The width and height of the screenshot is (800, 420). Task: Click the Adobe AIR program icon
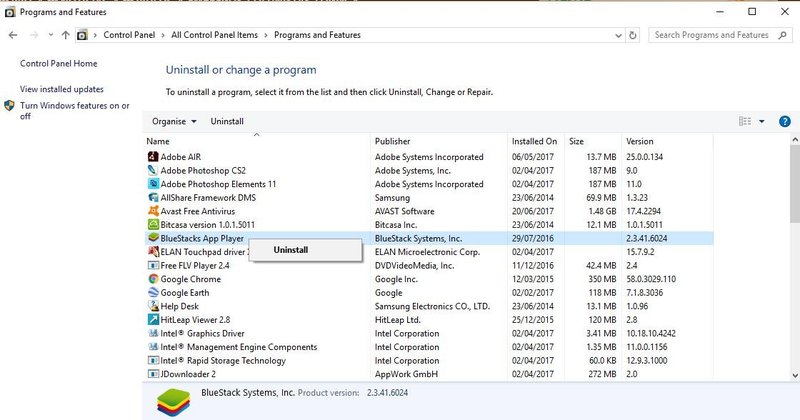(x=153, y=157)
